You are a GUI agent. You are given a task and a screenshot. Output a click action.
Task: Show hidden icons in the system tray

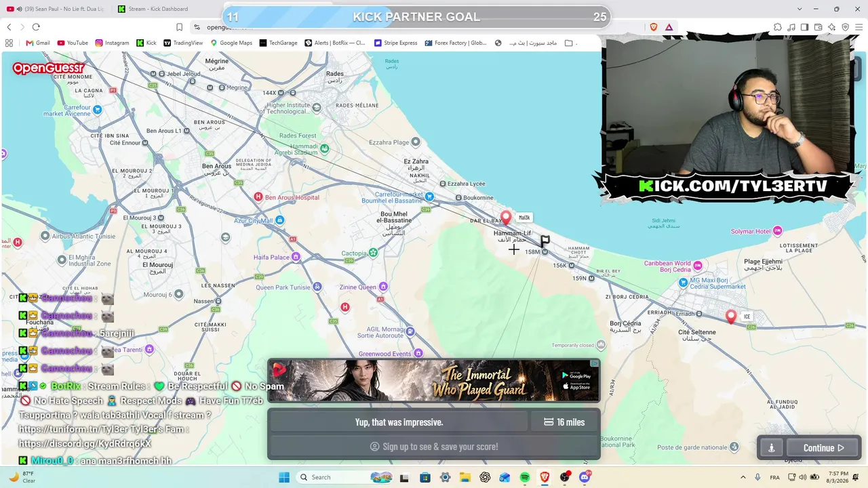pyautogui.click(x=743, y=477)
